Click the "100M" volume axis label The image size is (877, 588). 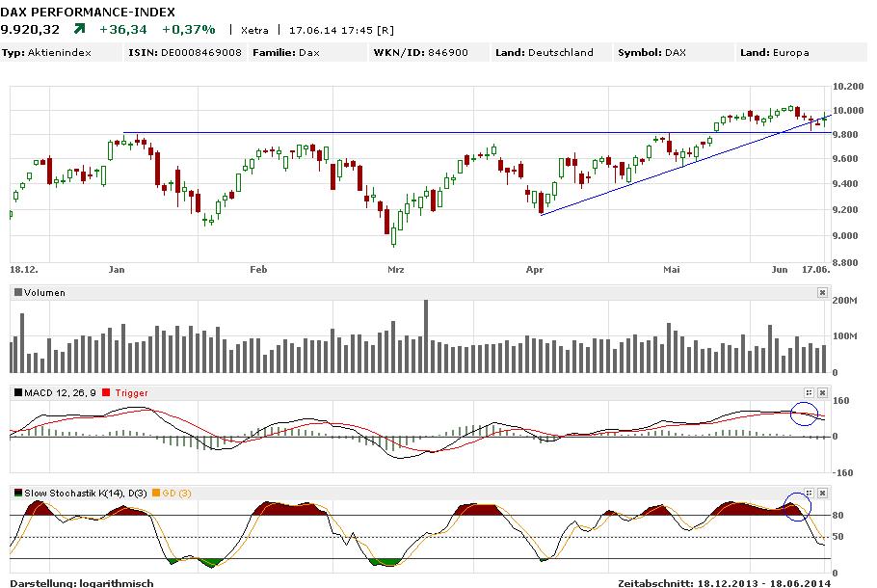click(x=844, y=336)
